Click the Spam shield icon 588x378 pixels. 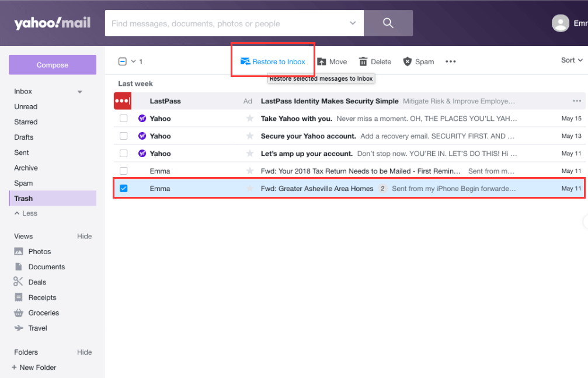408,61
